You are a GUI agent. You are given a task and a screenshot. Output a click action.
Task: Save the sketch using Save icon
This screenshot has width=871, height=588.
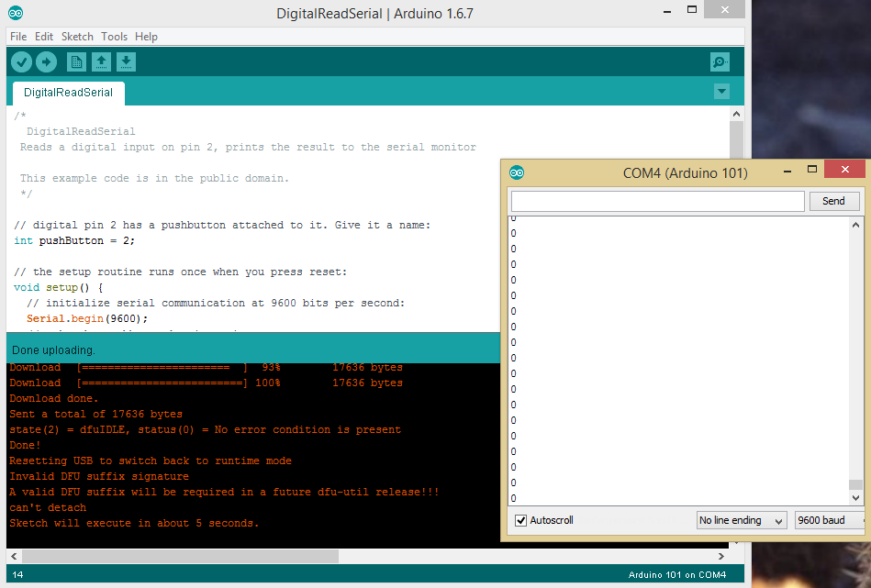127,61
